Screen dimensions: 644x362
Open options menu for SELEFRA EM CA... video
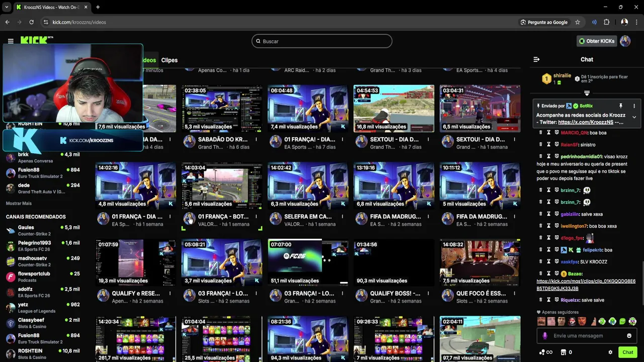coord(342,217)
